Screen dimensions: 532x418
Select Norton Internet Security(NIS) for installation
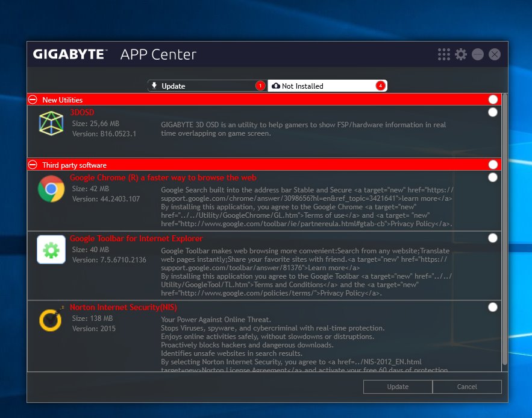pyautogui.click(x=492, y=306)
